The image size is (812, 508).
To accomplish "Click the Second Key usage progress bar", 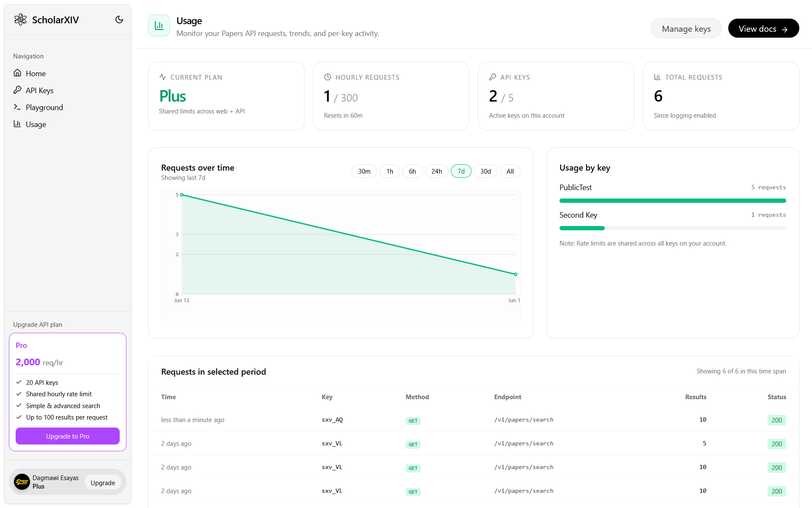I will [672, 228].
